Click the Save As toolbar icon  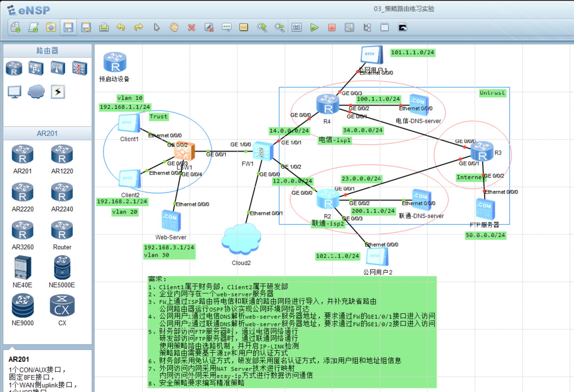(x=86, y=28)
